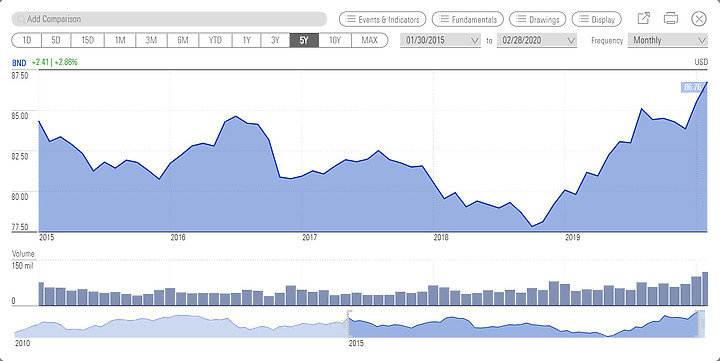Close the chart with X icon
This screenshot has width=720, height=361.
point(698,19)
